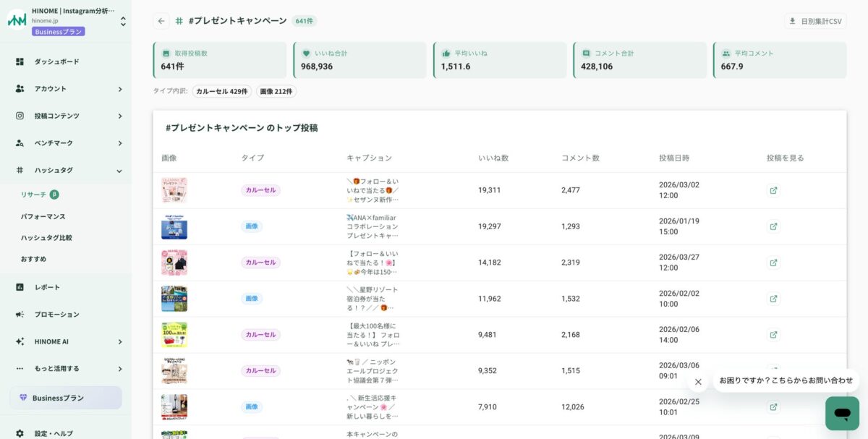Open the レポート sidebar icon
This screenshot has height=439, width=868.
pos(22,287)
